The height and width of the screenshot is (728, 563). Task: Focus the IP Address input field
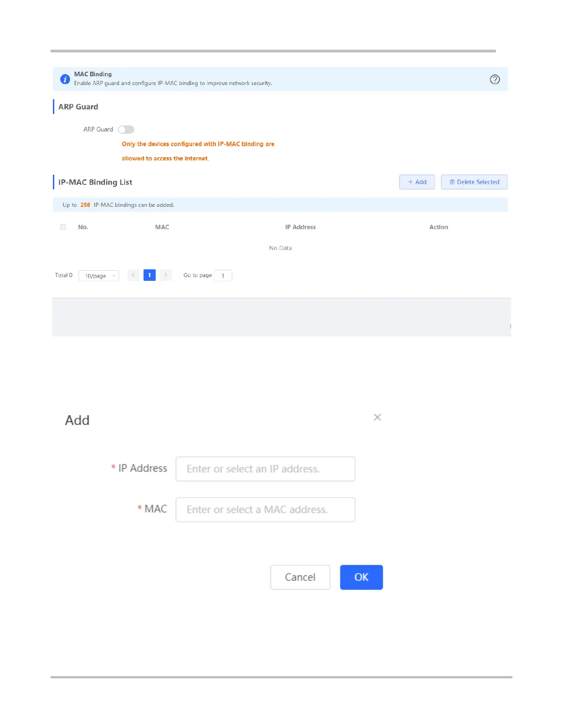tap(265, 469)
